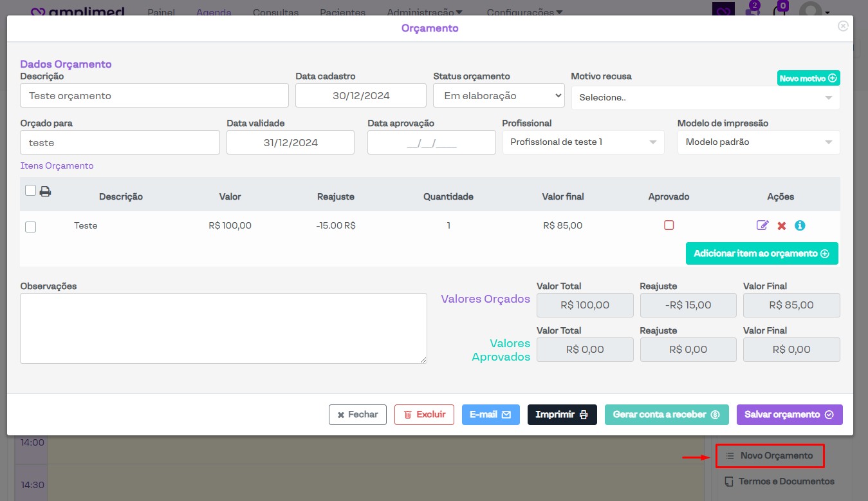Click Novo motivo plus button

click(808, 78)
